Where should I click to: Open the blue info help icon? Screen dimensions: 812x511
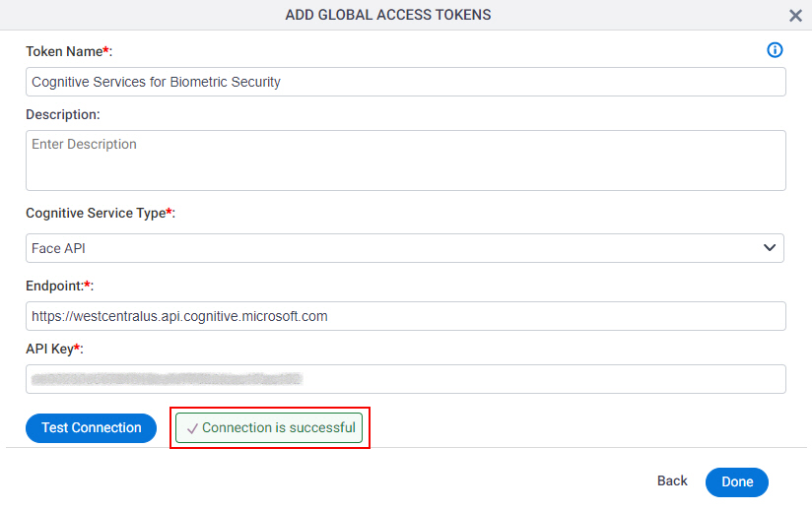pyautogui.click(x=775, y=50)
